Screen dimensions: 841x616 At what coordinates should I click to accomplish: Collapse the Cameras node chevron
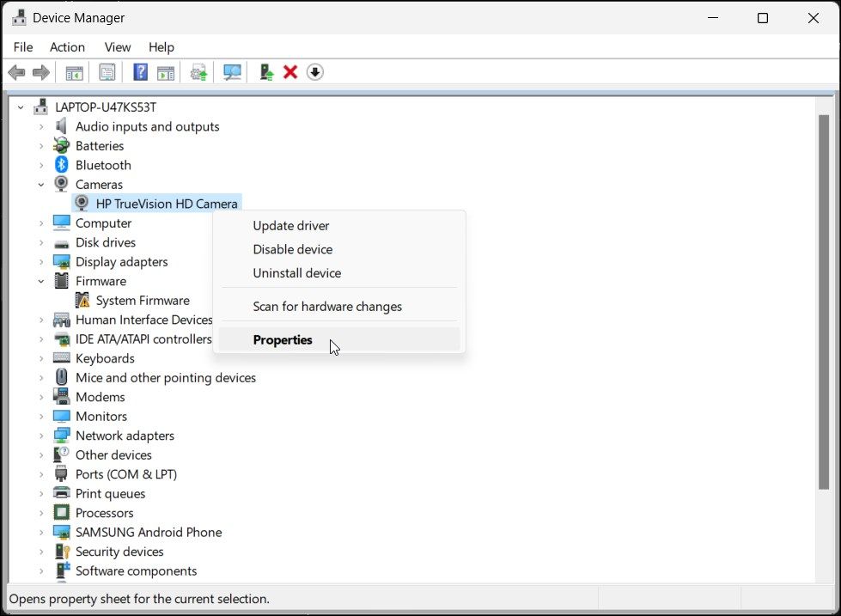pos(41,185)
